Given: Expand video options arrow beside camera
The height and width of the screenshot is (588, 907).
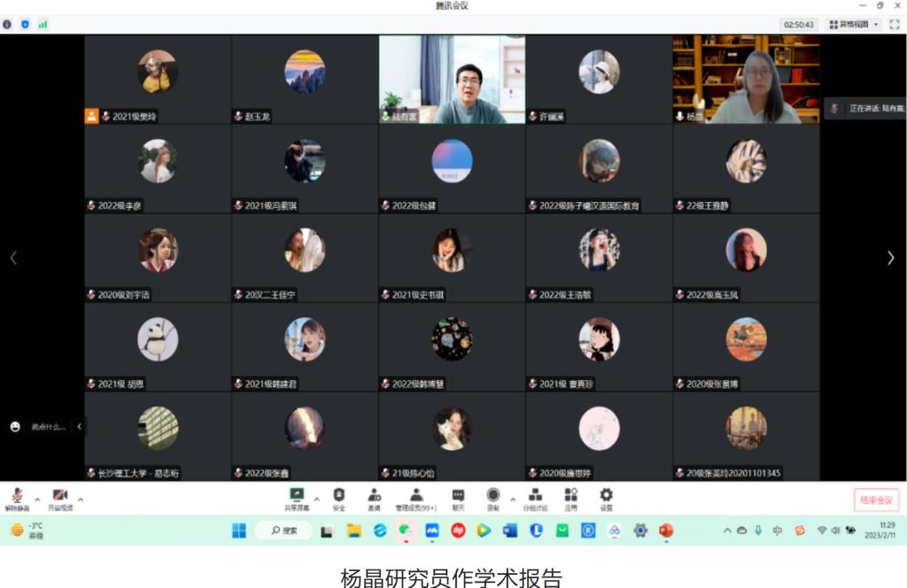Looking at the screenshot, I should 81,499.
